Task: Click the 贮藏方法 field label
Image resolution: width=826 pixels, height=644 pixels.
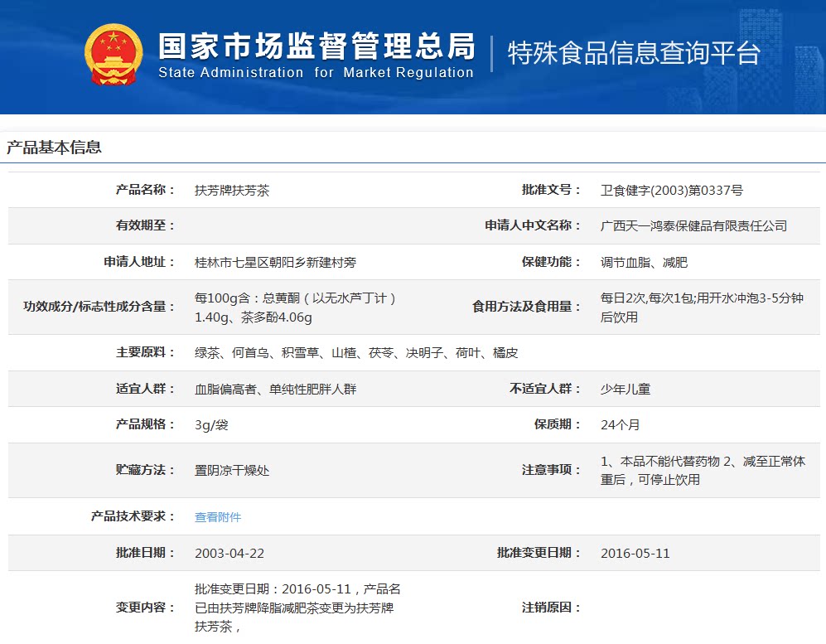Action: coord(145,470)
